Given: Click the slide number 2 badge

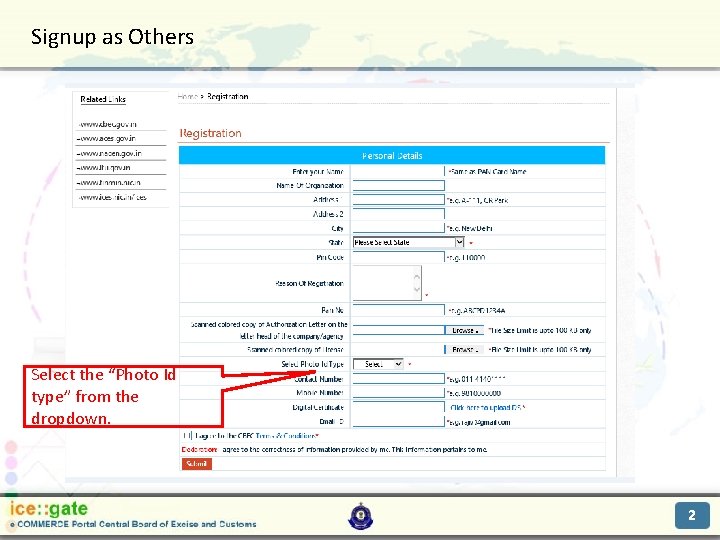Looking at the screenshot, I should coord(692,515).
